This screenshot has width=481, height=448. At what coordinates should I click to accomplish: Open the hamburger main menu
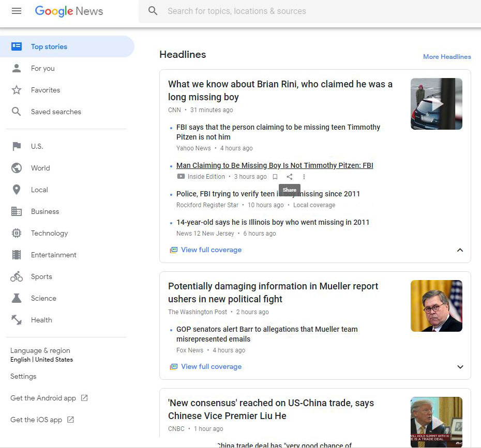[x=17, y=11]
